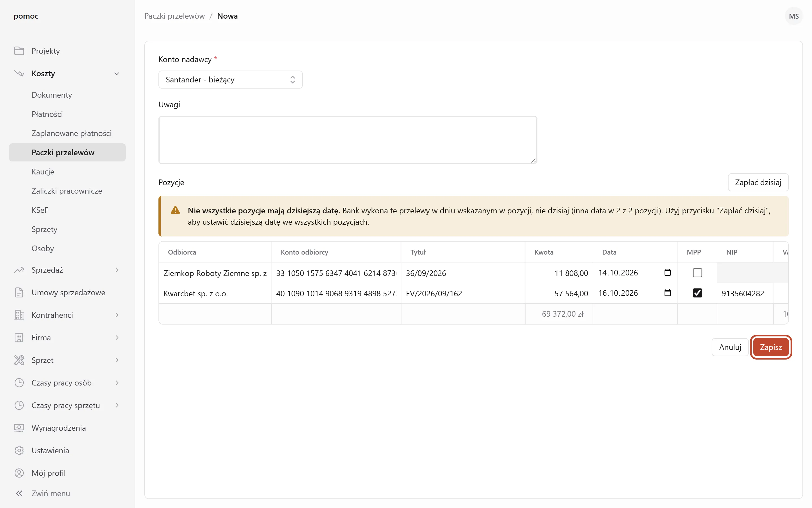The image size is (812, 508).
Task: Enable MPP checkbox for Ziemkop Roboty Ziemne
Action: tap(697, 272)
